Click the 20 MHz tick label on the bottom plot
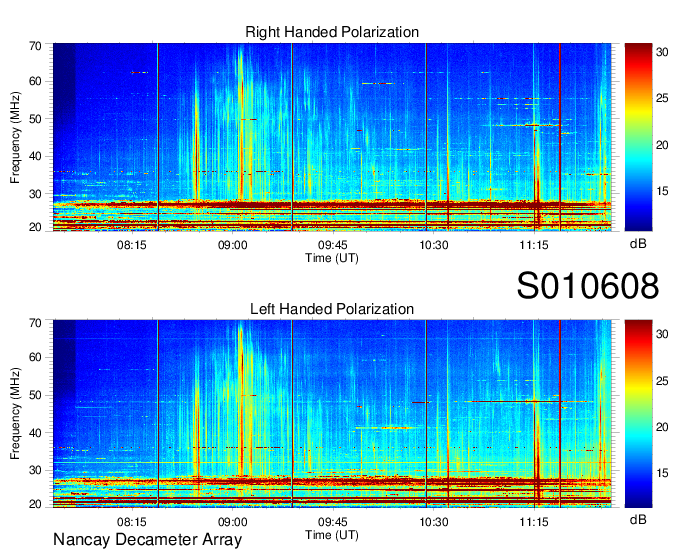680x552 pixels. pyautogui.click(x=36, y=504)
